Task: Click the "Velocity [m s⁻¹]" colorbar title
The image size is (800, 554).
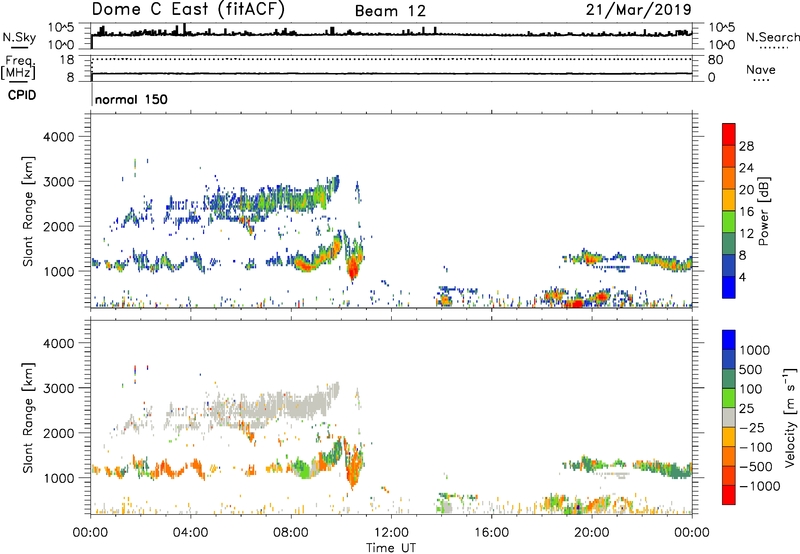Action: (790, 417)
